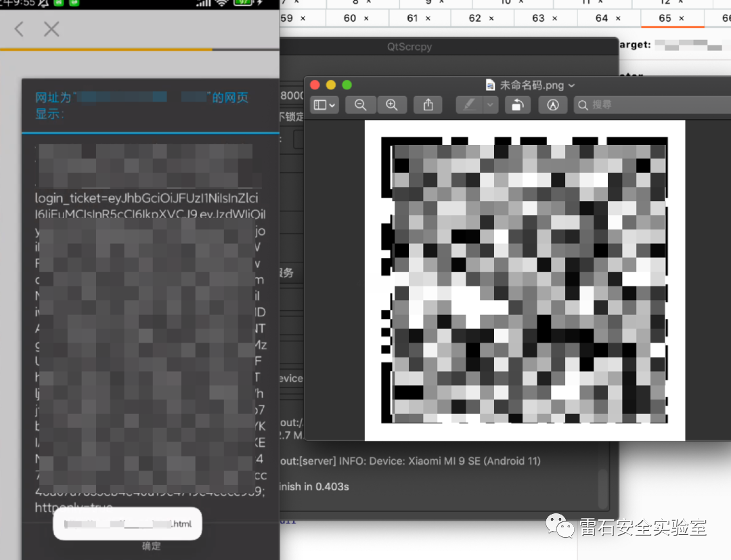Close tab 60 with its x

click(x=366, y=19)
